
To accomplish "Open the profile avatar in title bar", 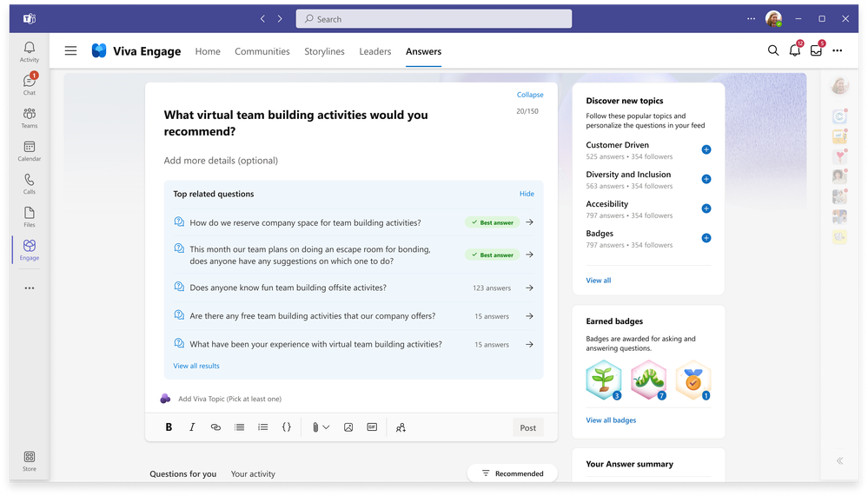I will [773, 19].
